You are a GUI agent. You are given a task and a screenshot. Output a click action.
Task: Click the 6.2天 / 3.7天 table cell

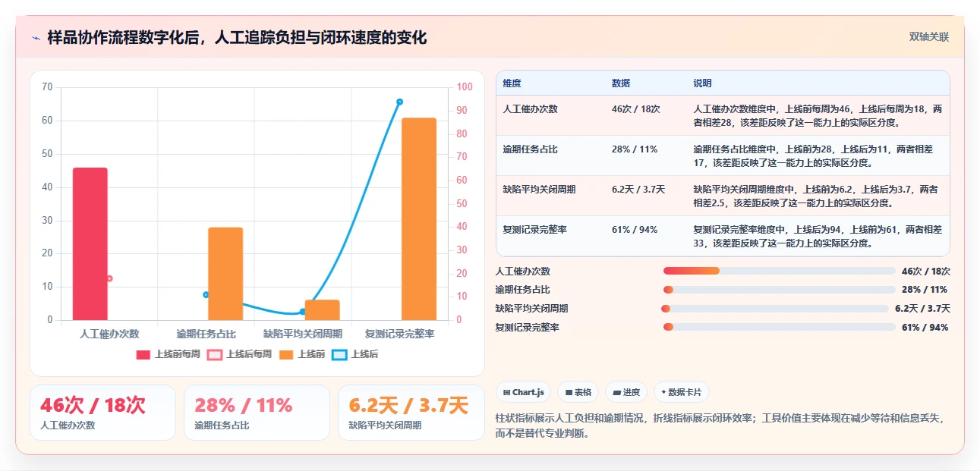coord(638,190)
